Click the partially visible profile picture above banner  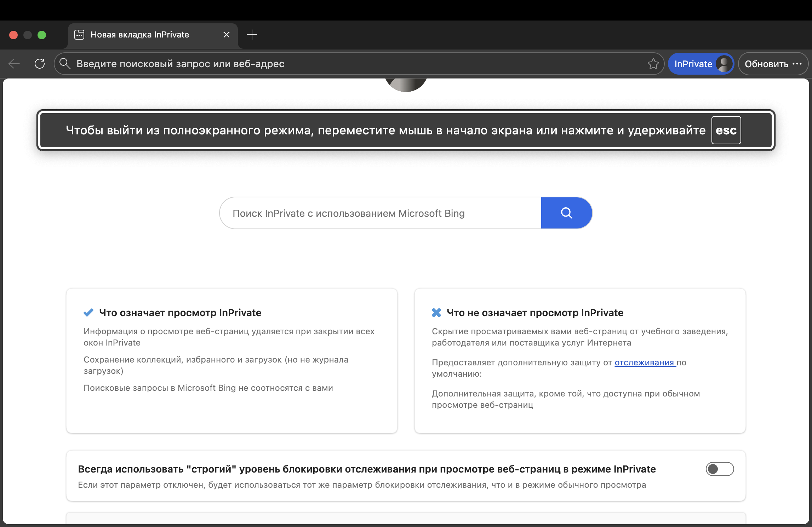point(406,85)
